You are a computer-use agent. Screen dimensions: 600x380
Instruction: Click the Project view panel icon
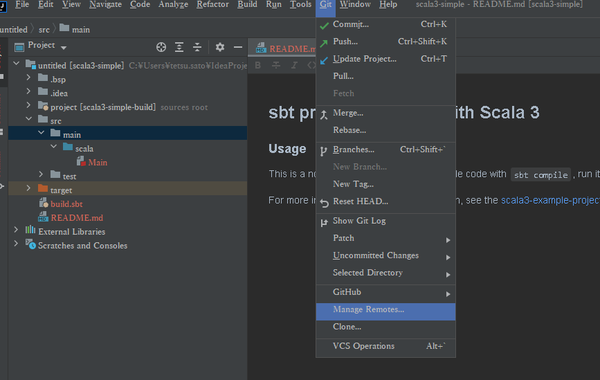pos(19,47)
